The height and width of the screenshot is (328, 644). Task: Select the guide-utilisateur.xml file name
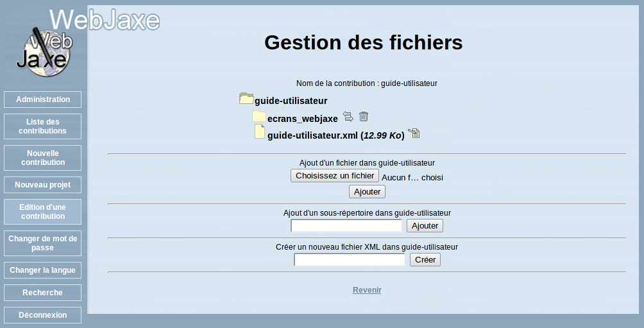click(x=312, y=135)
